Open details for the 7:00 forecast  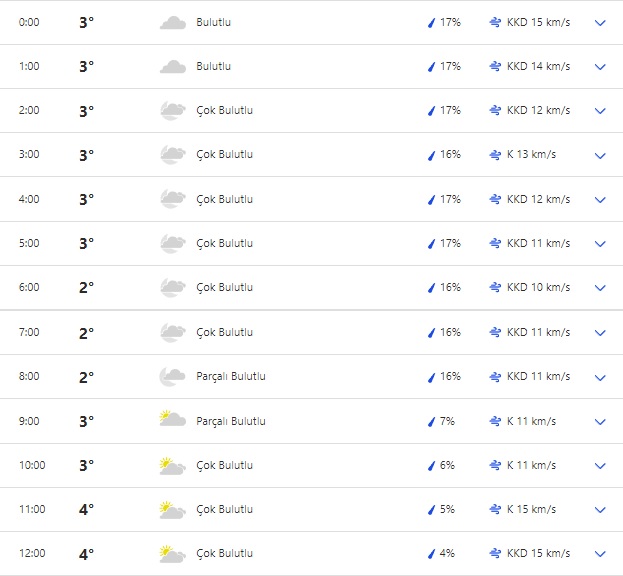pyautogui.click(x=600, y=332)
